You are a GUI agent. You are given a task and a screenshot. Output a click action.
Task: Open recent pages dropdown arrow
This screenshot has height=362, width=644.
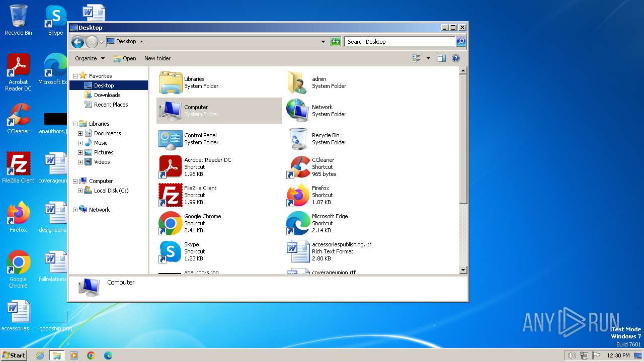click(x=102, y=42)
